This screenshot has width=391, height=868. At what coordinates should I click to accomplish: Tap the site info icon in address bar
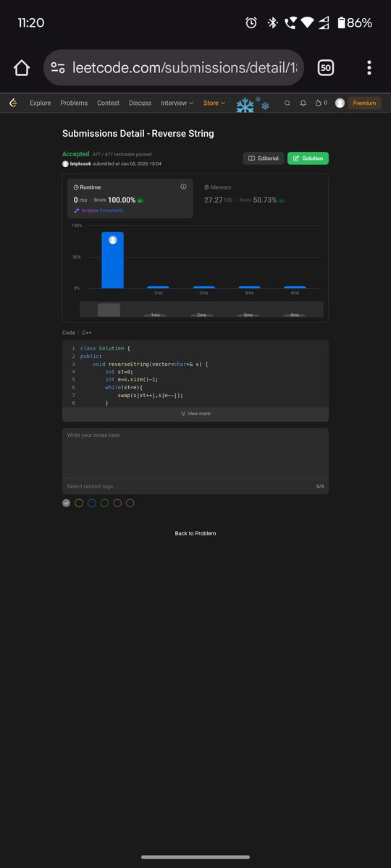(x=58, y=68)
